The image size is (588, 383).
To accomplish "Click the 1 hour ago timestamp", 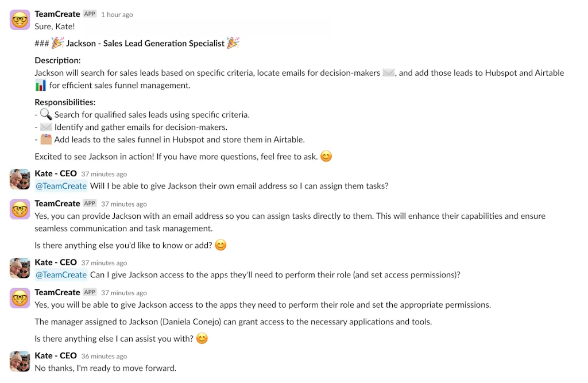I will tap(117, 14).
